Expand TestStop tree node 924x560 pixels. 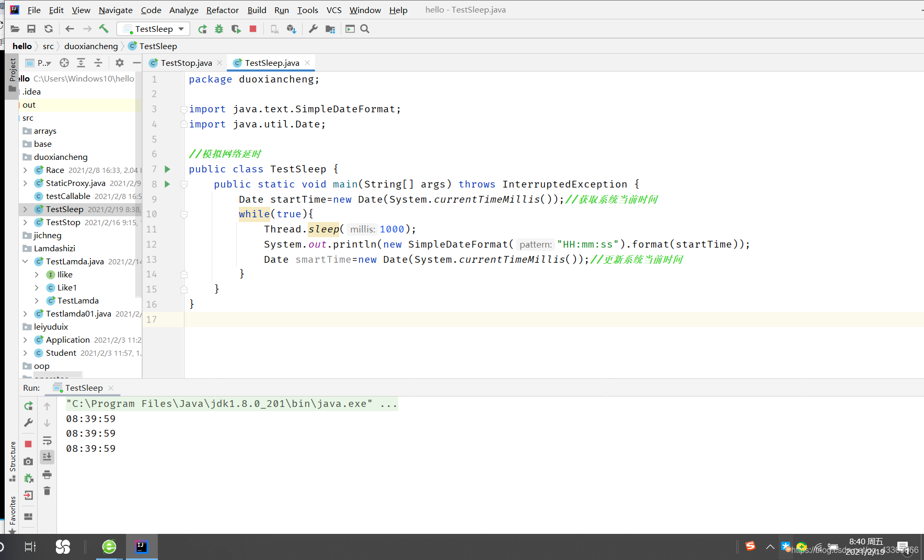coord(25,223)
